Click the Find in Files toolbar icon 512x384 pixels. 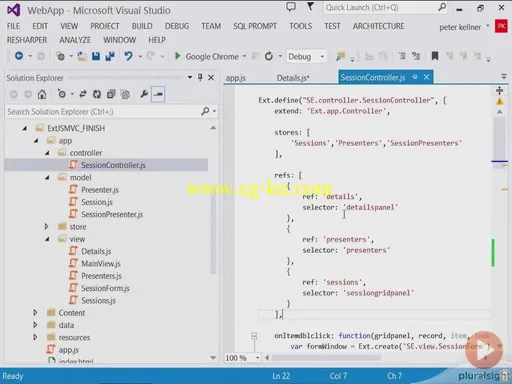point(340,56)
